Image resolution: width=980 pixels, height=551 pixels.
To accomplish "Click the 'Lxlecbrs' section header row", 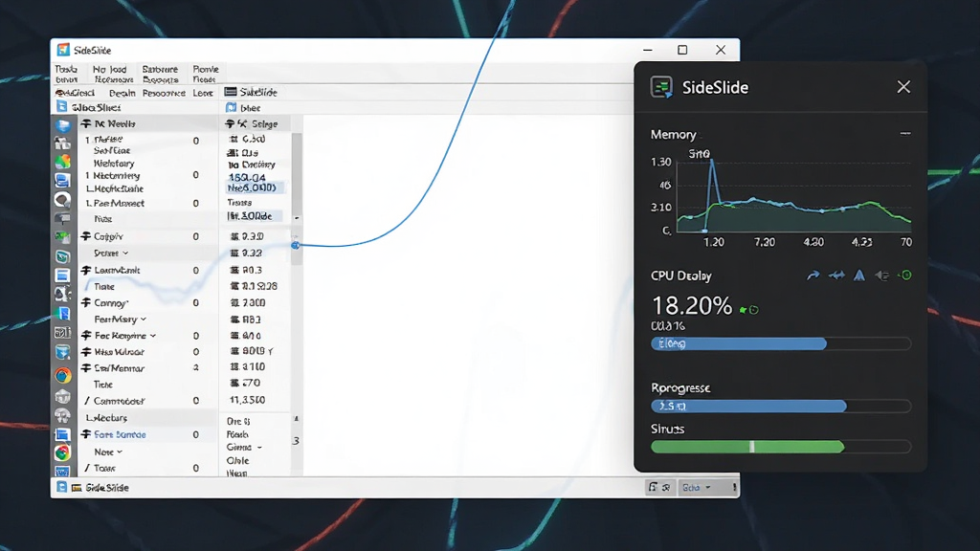I will click(147, 417).
